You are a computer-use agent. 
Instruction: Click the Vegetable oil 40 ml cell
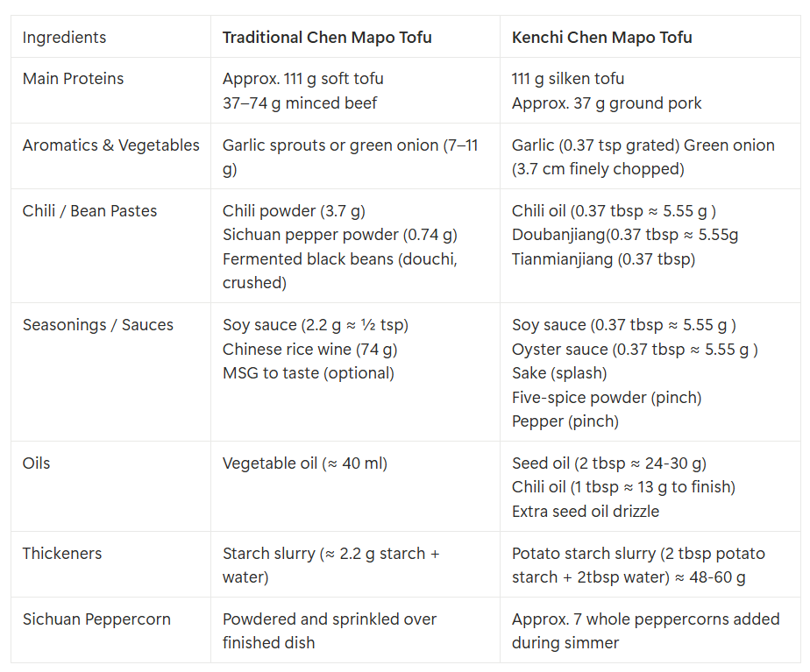(x=305, y=463)
